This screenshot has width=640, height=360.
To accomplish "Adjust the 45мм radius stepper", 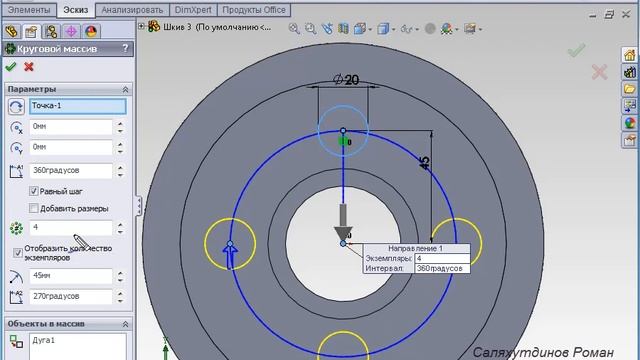I will (120, 276).
